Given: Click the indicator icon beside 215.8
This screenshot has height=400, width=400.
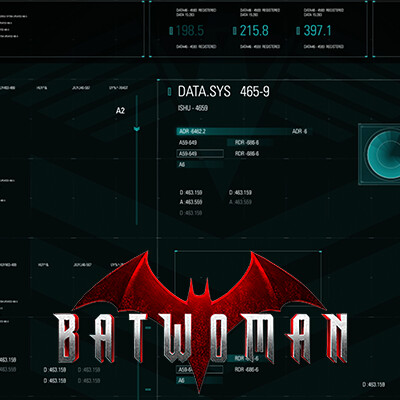Looking at the screenshot, I should click(235, 31).
